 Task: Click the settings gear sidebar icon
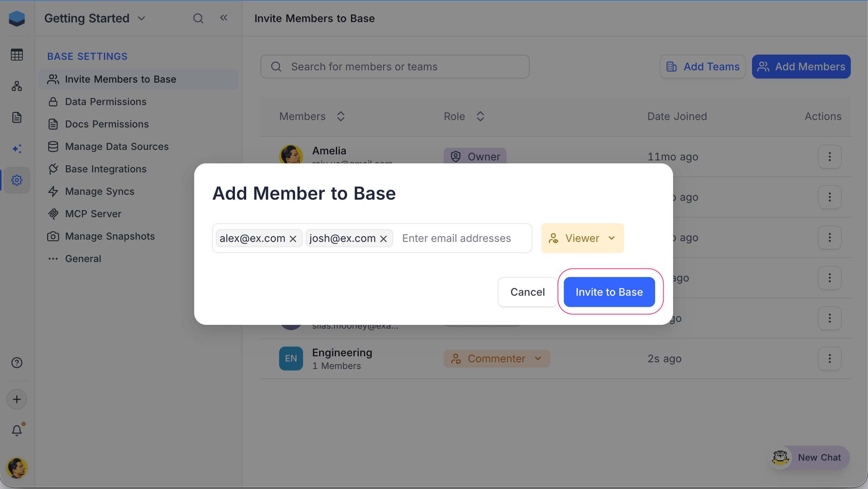pyautogui.click(x=17, y=180)
